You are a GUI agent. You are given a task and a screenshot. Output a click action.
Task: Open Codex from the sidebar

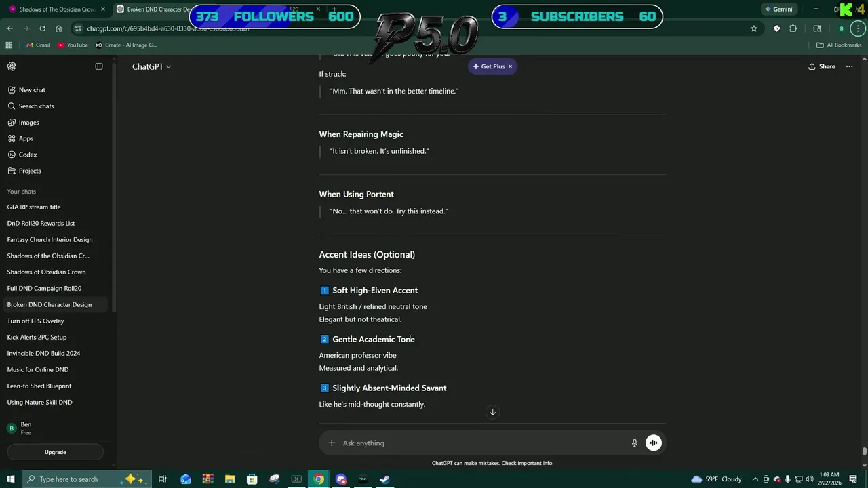coord(56,155)
